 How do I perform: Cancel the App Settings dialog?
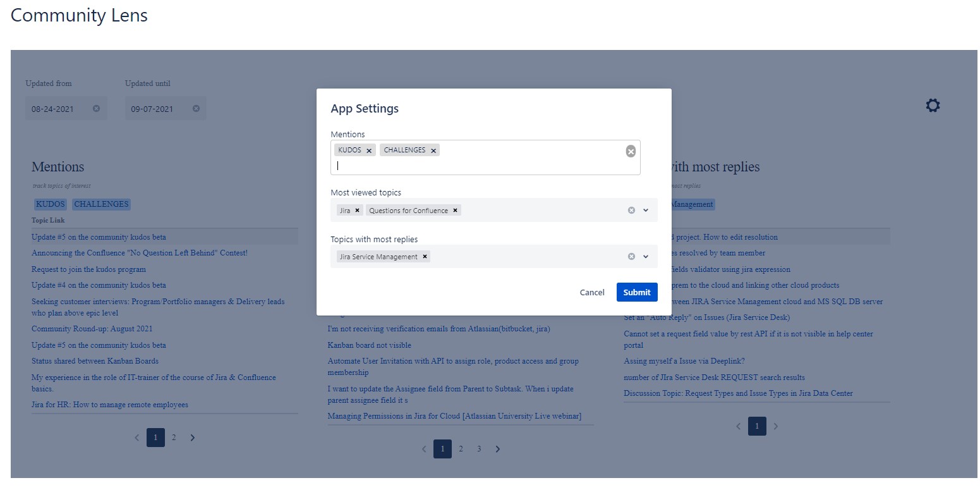click(592, 292)
